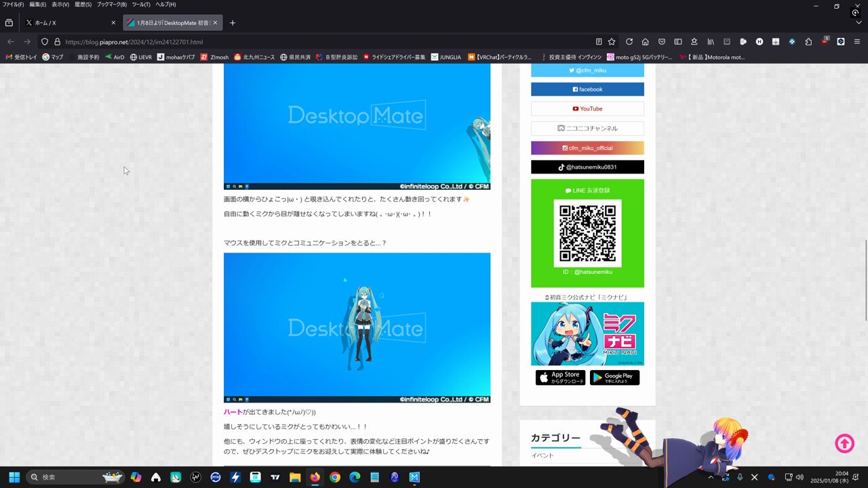Click the Google Play download badge
The height and width of the screenshot is (488, 868).
tap(614, 378)
